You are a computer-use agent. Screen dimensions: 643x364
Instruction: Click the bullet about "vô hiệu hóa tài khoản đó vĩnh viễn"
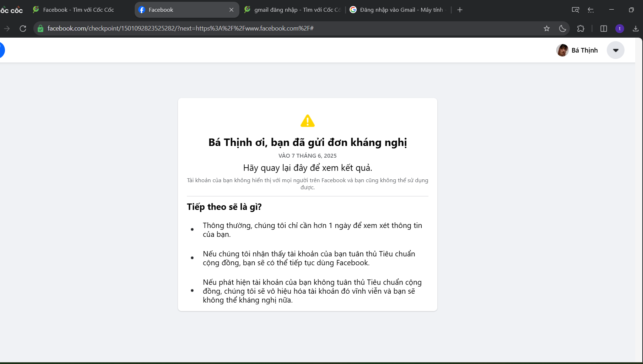[x=312, y=291]
